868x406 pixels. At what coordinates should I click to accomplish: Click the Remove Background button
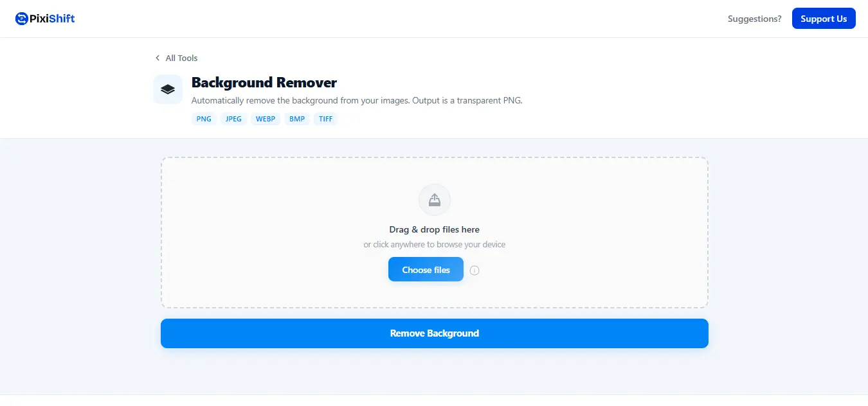coord(435,333)
